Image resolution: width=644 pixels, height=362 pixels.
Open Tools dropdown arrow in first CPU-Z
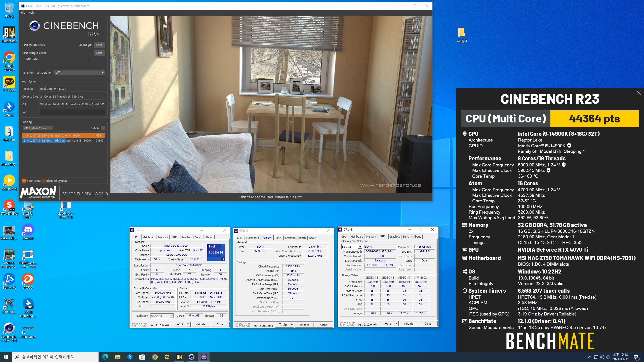(x=188, y=324)
